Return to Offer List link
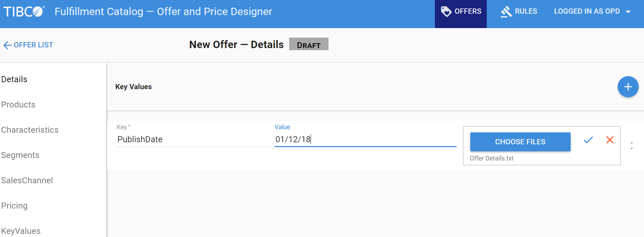Screen dimensions: 644x237 point(33,45)
